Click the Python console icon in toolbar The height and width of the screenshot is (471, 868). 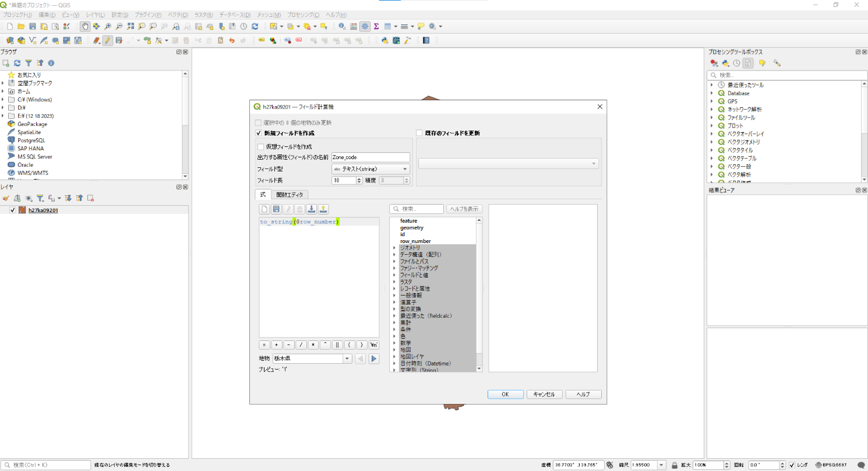point(385,41)
